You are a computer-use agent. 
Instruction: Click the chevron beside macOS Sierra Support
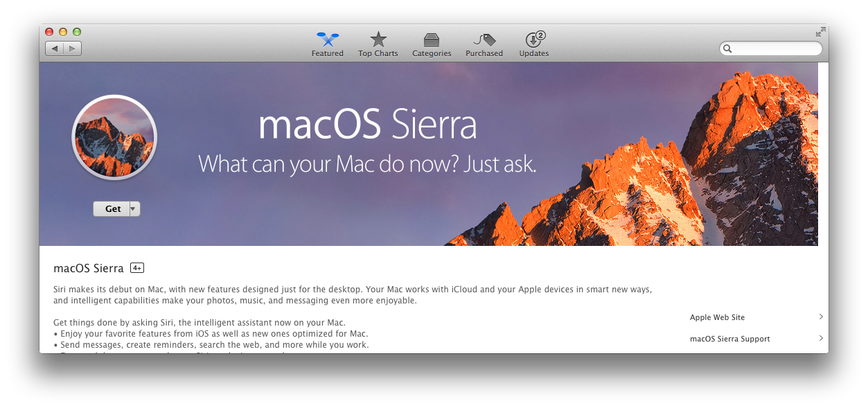821,338
